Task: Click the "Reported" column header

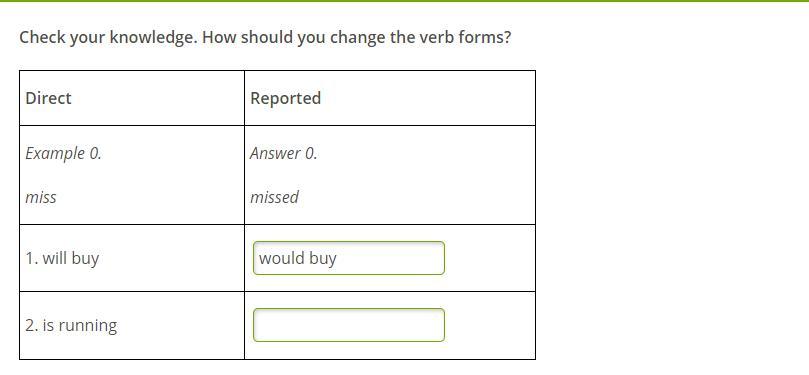Action: coord(285,98)
